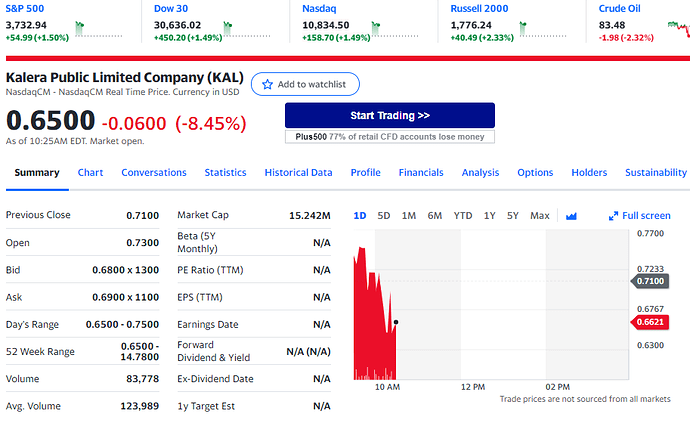
Task: Click the star icon in Add to watchlist
Action: pyautogui.click(x=267, y=84)
